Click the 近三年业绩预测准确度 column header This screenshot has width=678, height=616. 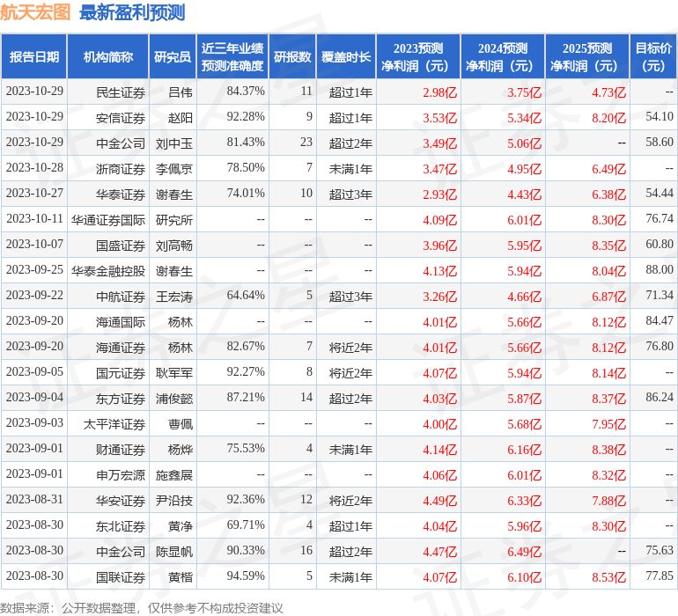click(x=232, y=56)
